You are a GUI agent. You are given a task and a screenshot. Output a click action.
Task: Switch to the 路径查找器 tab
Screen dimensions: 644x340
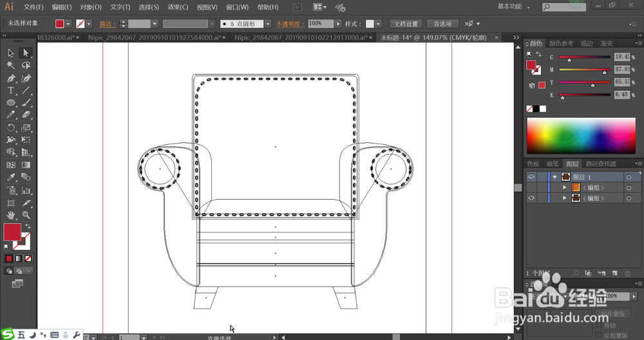tap(601, 164)
